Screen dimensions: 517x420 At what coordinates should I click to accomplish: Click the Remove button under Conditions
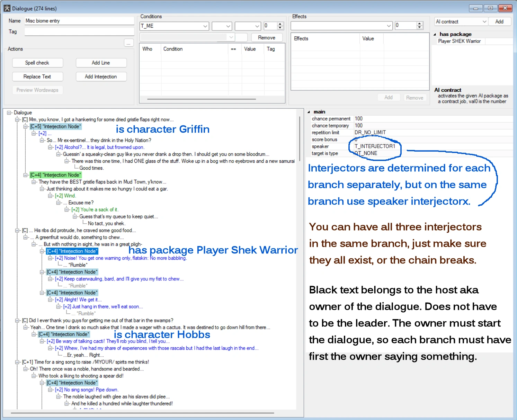(x=267, y=37)
